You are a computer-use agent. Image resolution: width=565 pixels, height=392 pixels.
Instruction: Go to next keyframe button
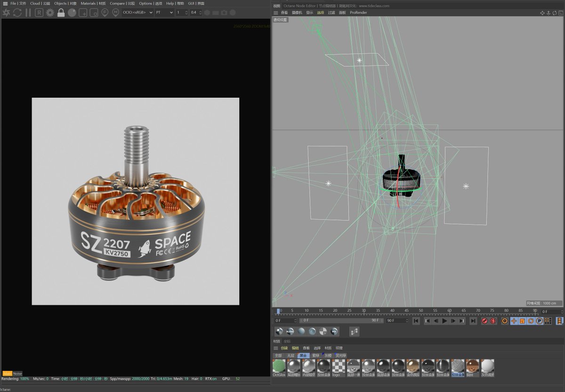coord(462,321)
